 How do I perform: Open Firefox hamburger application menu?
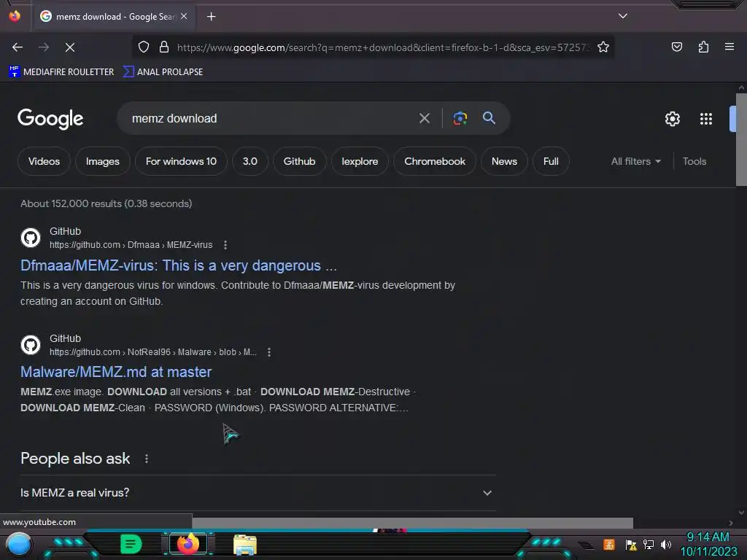tap(729, 47)
